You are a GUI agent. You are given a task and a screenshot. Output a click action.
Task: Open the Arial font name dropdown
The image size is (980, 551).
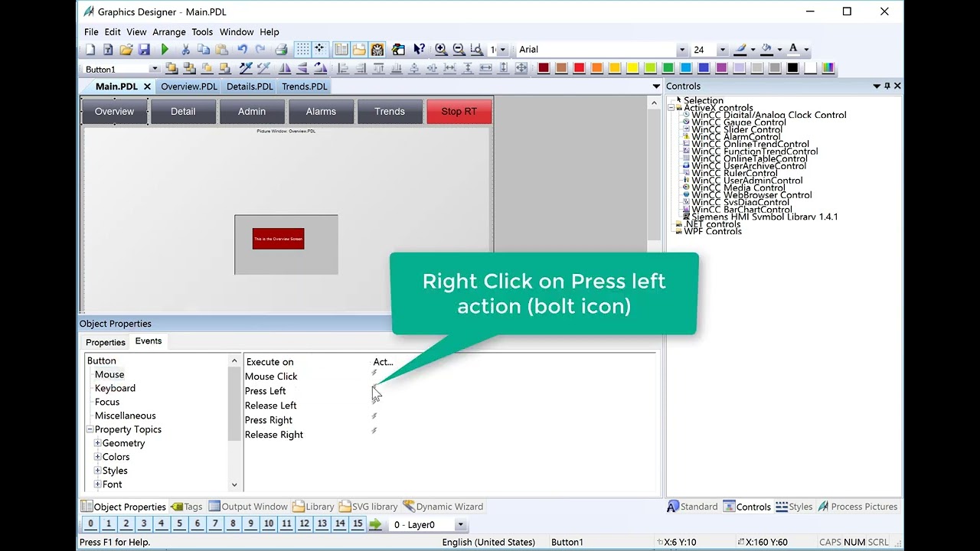tap(681, 50)
